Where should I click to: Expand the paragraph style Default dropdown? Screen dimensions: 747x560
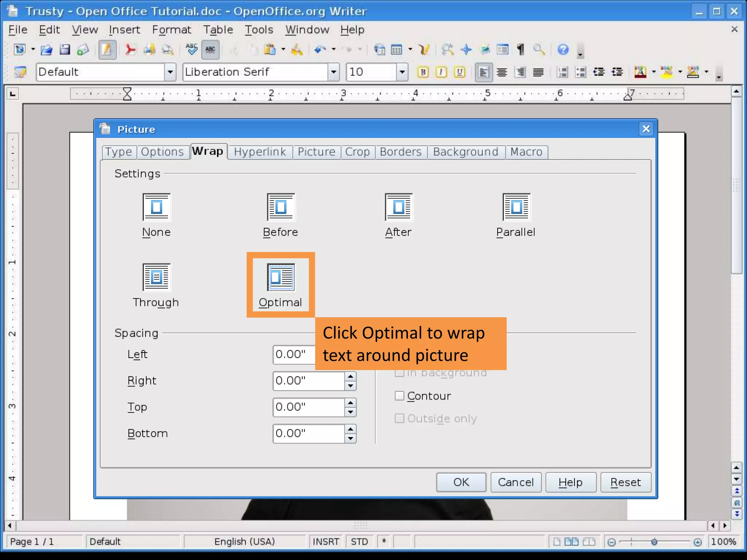click(x=170, y=72)
